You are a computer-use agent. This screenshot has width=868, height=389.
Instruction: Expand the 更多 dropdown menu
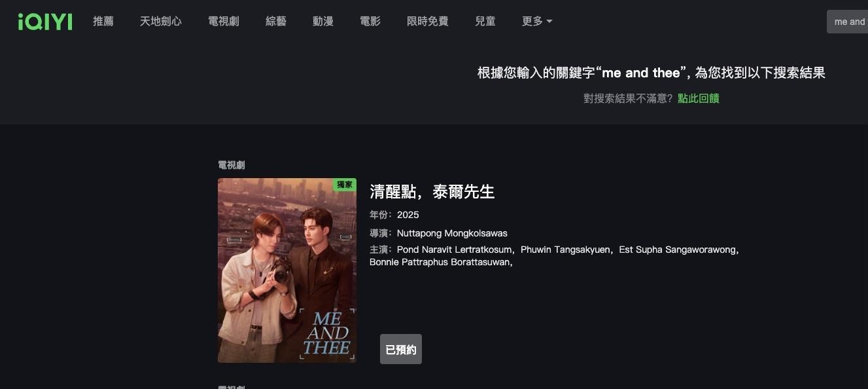click(x=537, y=22)
